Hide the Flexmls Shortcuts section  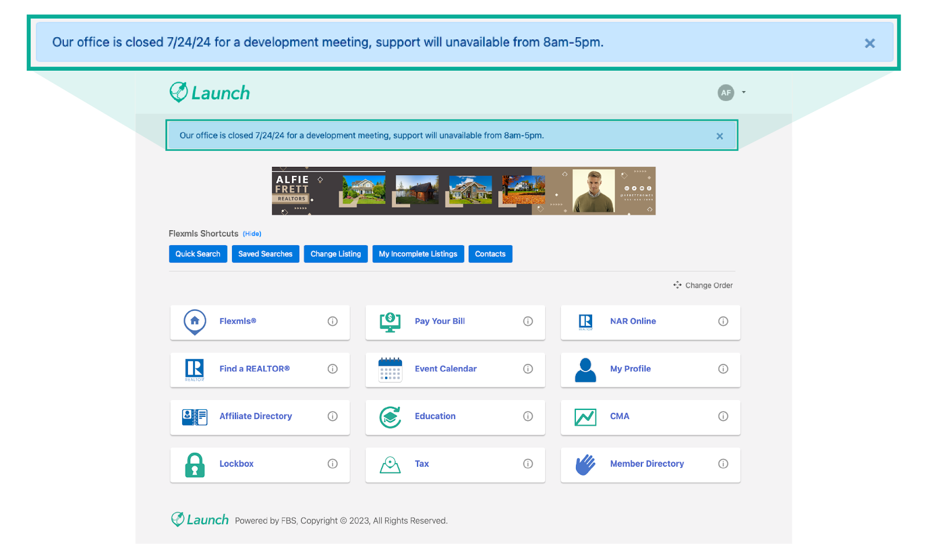pyautogui.click(x=252, y=234)
